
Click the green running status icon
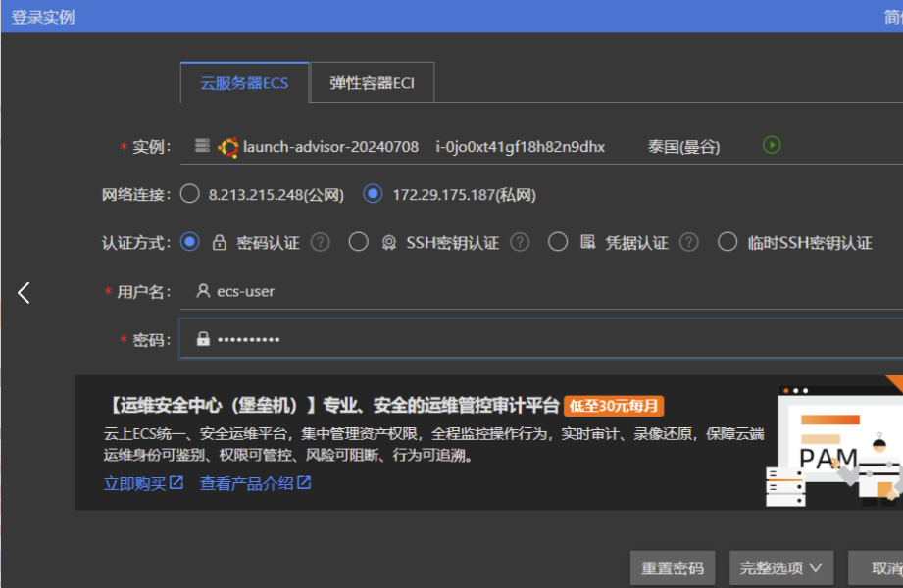pyautogui.click(x=772, y=145)
